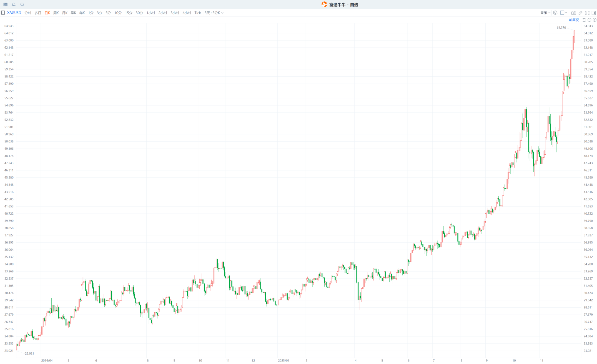
Task: Take a chart screenshot with camera icon
Action: (573, 13)
